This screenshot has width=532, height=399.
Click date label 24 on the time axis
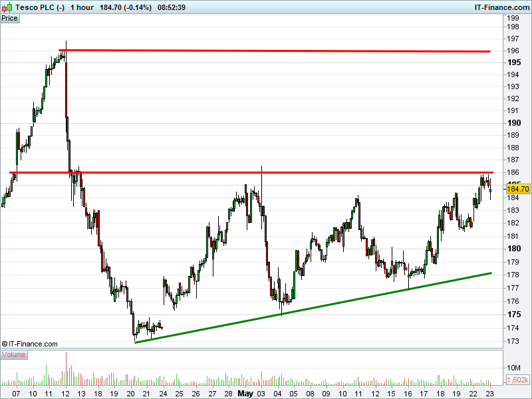[163, 394]
